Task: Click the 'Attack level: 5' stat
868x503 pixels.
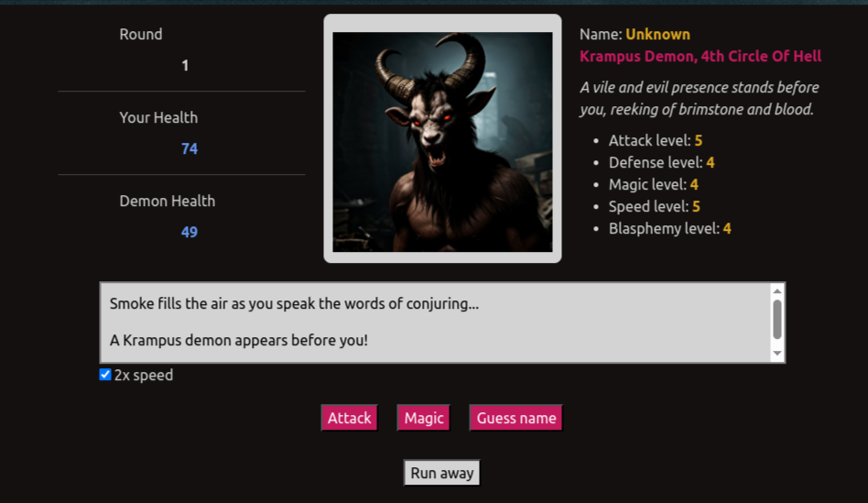Action: 656,140
